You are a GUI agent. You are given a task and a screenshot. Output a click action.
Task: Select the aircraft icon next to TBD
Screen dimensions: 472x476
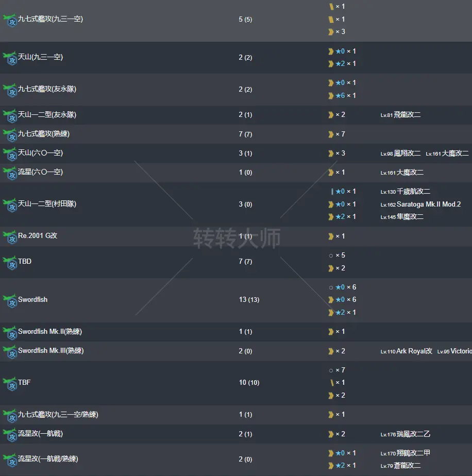[9, 263]
